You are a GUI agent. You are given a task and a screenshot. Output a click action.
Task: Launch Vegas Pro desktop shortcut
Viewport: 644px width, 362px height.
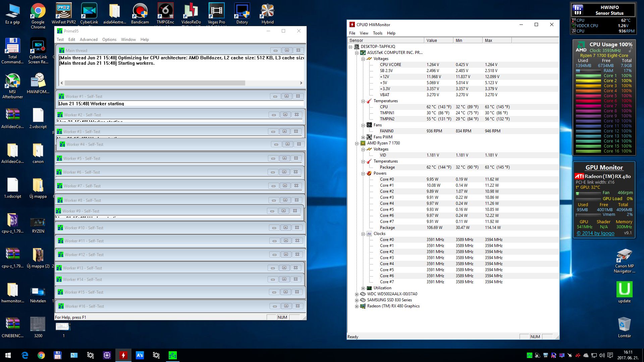click(216, 14)
